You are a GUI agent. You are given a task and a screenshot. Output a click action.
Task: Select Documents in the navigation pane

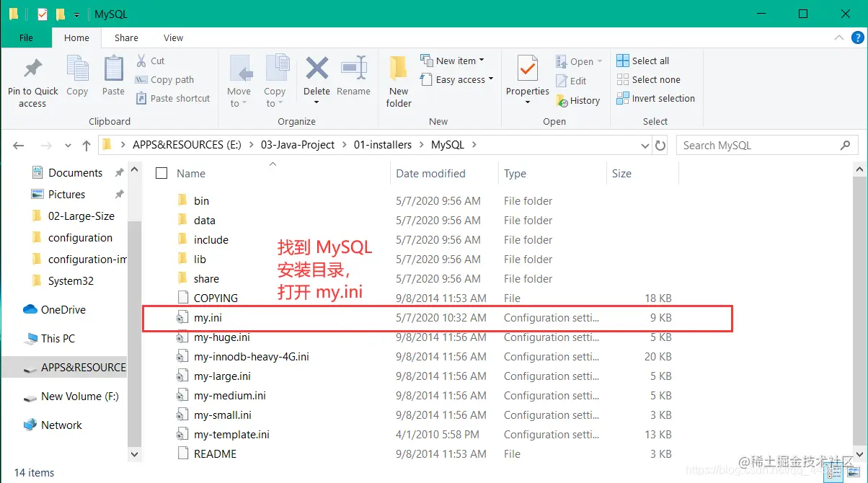click(x=75, y=173)
